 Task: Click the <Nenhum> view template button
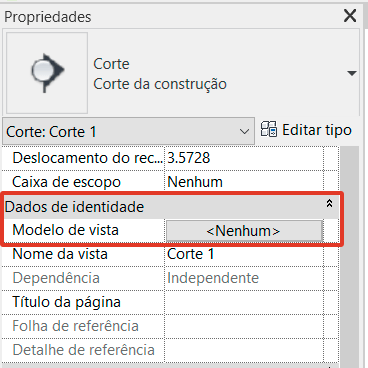click(244, 231)
